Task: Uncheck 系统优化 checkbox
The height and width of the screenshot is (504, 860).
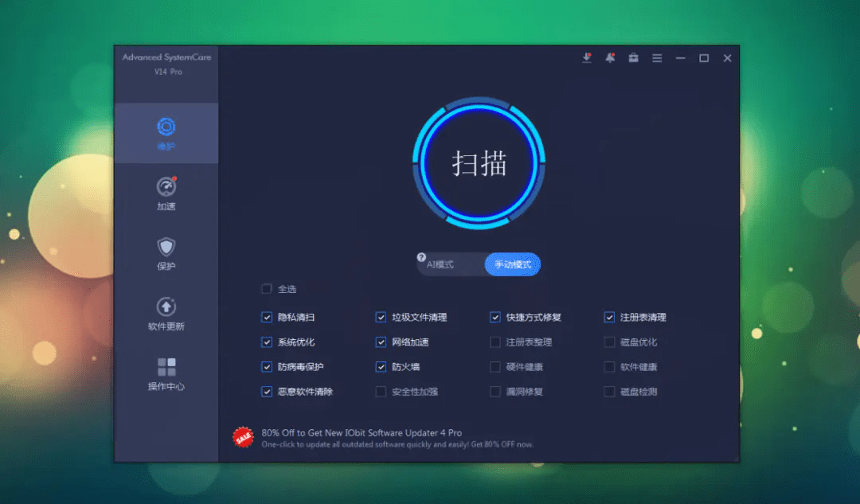Action: coord(267,342)
